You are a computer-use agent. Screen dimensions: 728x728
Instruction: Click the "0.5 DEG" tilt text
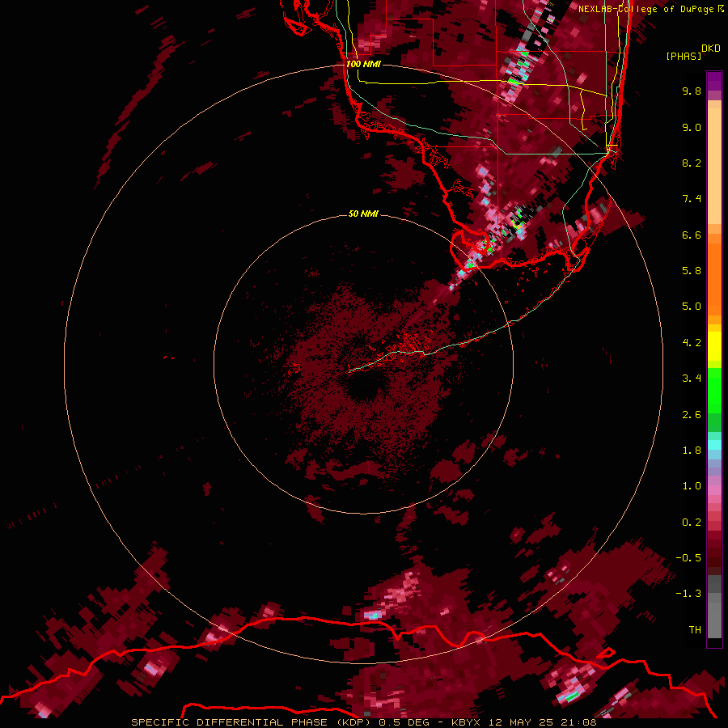pyautogui.click(x=404, y=722)
